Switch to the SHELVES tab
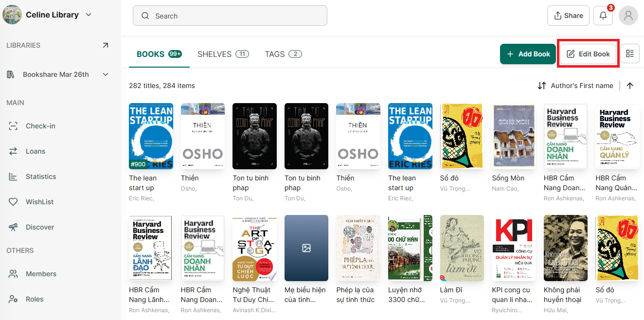644x320 pixels. (x=223, y=54)
